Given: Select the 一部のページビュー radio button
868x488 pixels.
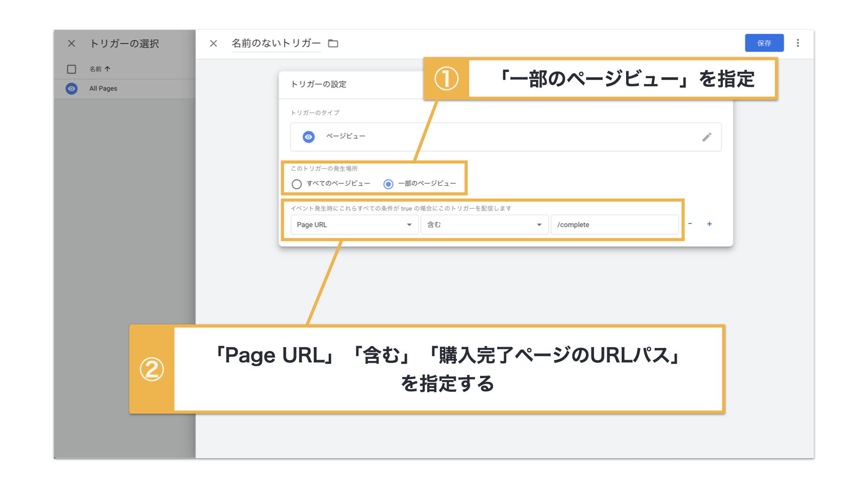Looking at the screenshot, I should point(388,184).
